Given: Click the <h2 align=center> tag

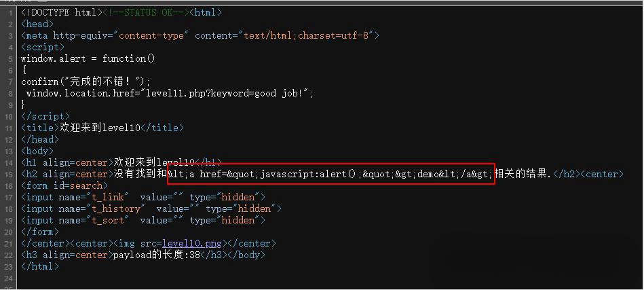Looking at the screenshot, I should pos(67,174).
